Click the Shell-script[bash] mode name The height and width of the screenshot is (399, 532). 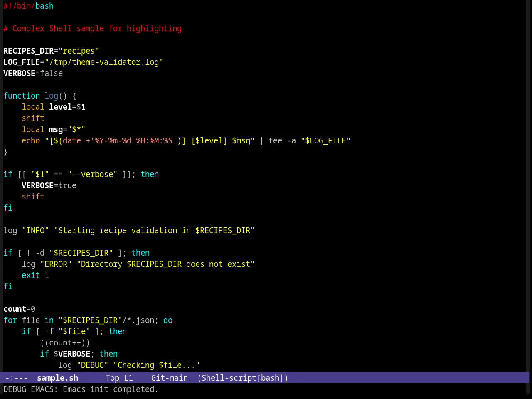(243, 378)
